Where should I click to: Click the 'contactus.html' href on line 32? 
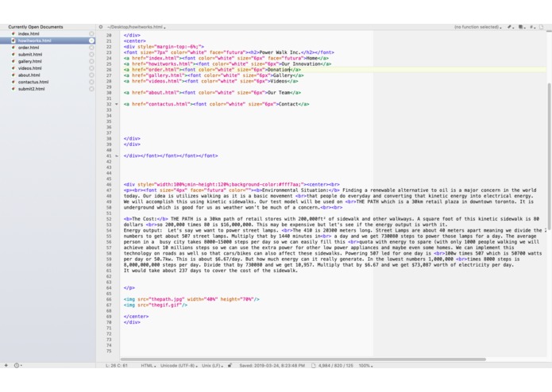(168, 104)
